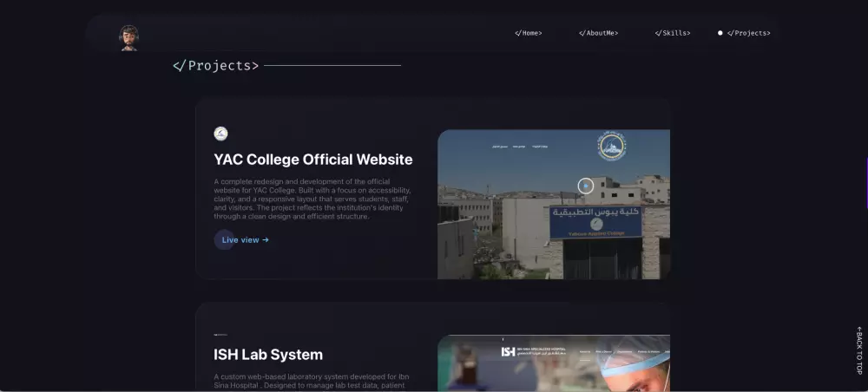Click the </Projects> section heading
This screenshot has width=868, height=392.
[x=216, y=66]
